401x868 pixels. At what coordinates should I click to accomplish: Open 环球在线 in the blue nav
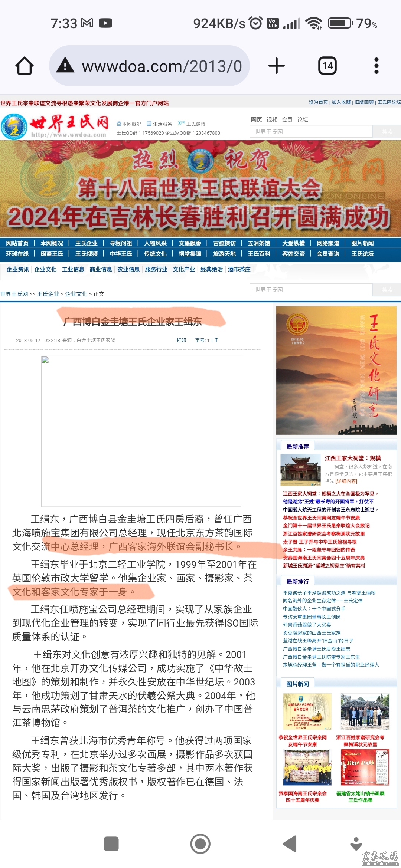pos(17,254)
